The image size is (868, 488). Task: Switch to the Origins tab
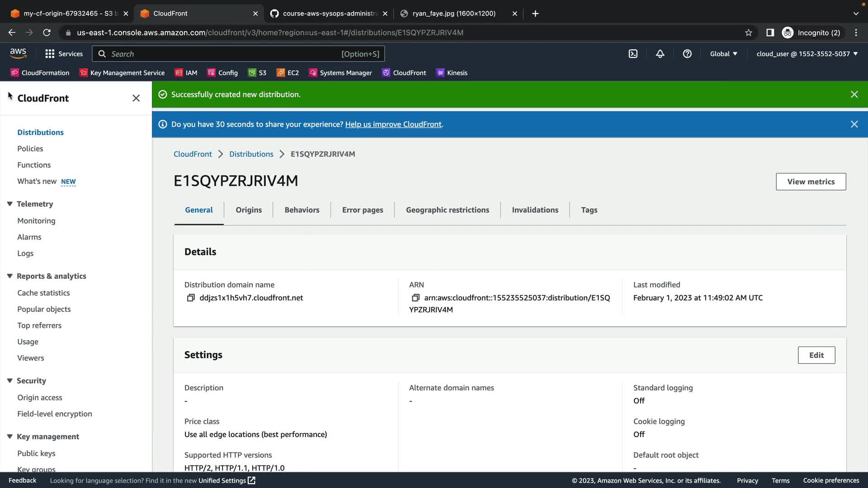point(249,210)
